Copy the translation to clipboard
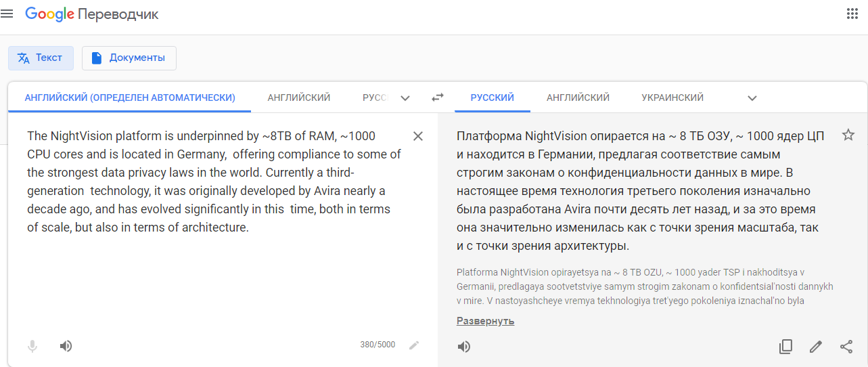 pos(785,347)
